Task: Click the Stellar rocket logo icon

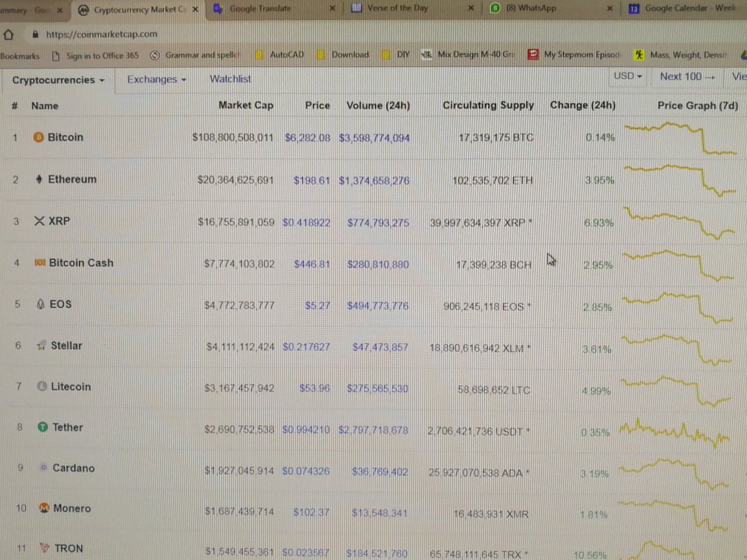Action: point(41,346)
